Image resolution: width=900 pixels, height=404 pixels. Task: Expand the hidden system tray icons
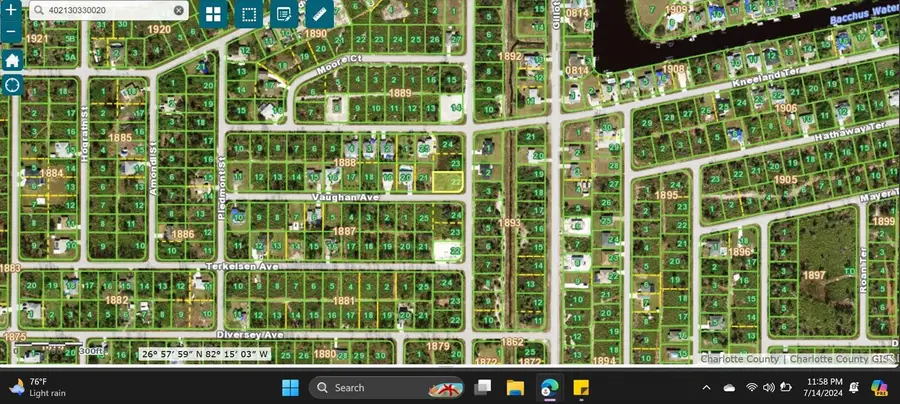click(x=707, y=388)
